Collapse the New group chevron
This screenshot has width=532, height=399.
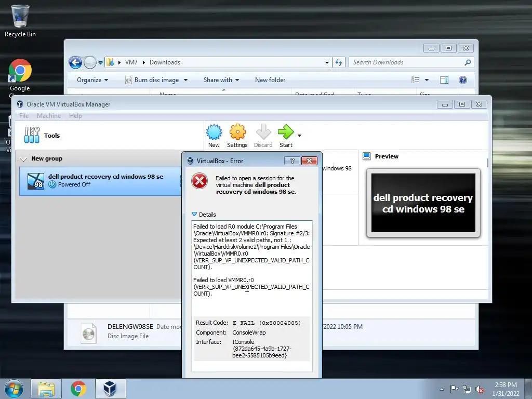(x=23, y=159)
